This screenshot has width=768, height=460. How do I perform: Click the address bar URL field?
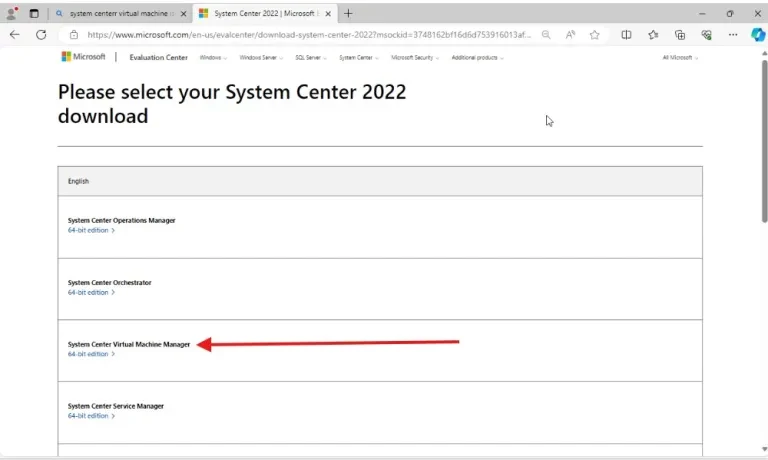pyautogui.click(x=309, y=35)
